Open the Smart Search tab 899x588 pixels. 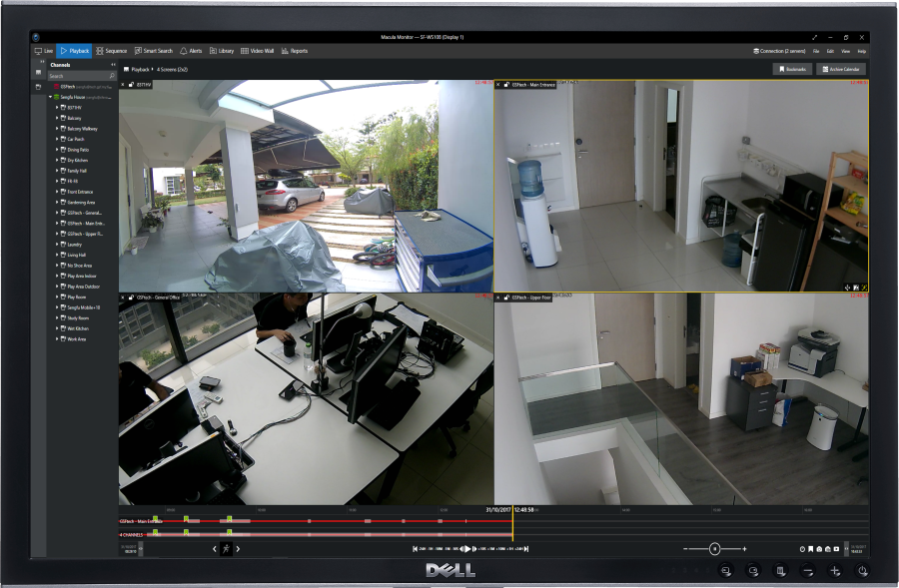point(154,51)
